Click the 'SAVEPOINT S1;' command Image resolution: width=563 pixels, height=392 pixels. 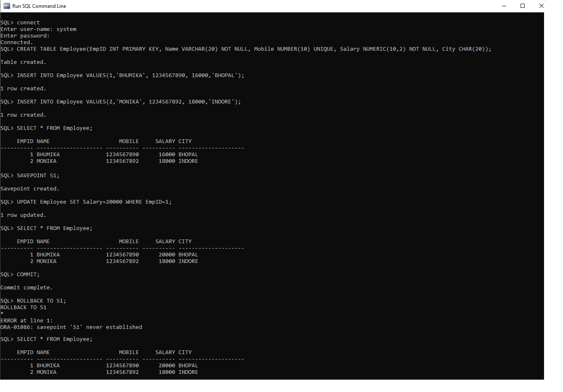tap(38, 176)
